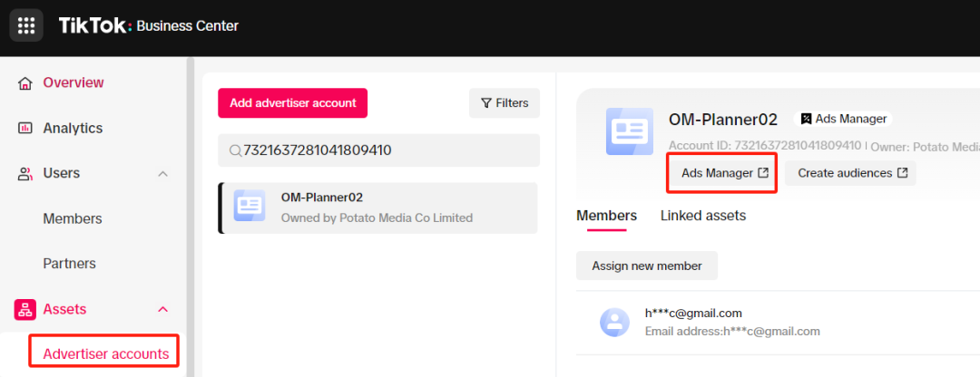
Task: Click Add advertiser account button
Action: click(x=292, y=103)
